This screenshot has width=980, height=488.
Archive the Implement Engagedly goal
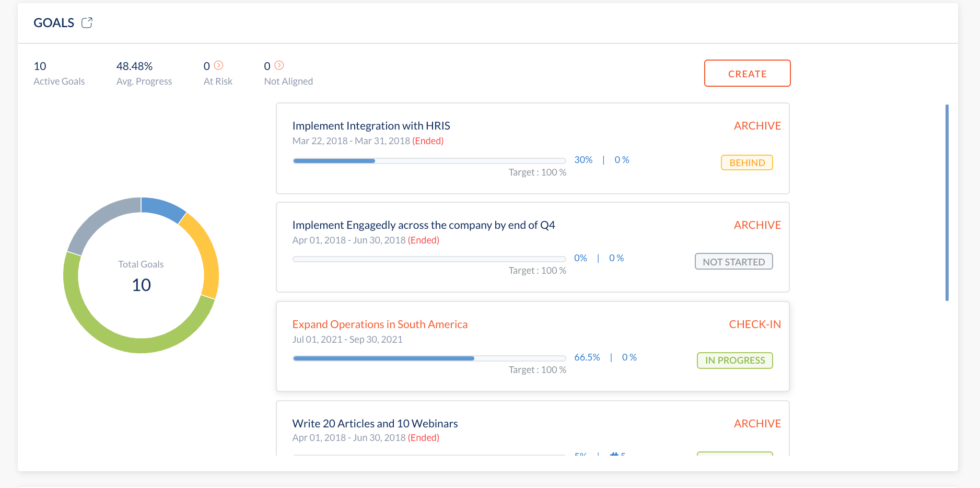757,225
